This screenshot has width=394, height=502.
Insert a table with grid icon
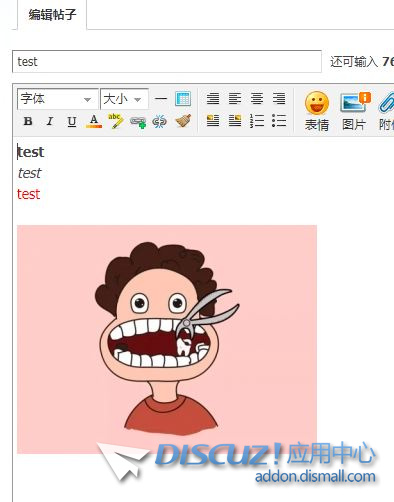(183, 99)
